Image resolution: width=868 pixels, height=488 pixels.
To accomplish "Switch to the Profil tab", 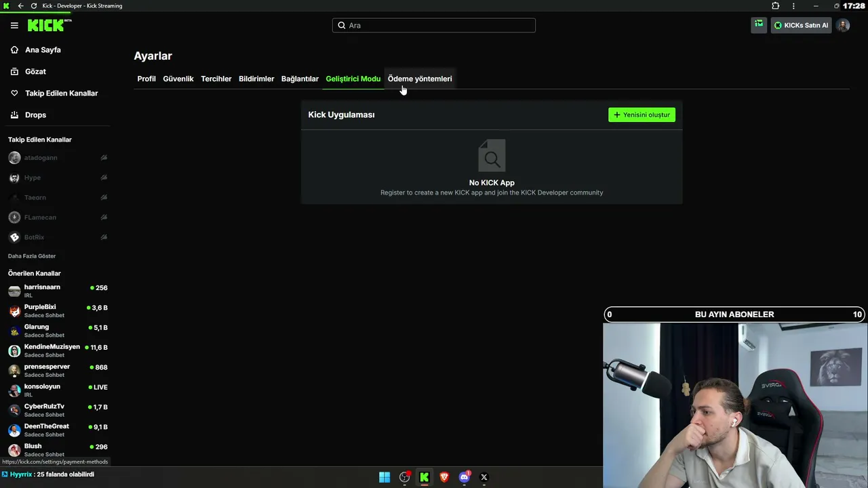I will (x=146, y=79).
